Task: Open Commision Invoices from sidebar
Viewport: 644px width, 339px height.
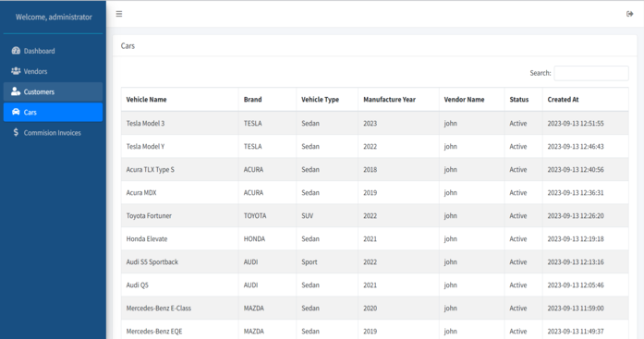Action: [x=53, y=133]
